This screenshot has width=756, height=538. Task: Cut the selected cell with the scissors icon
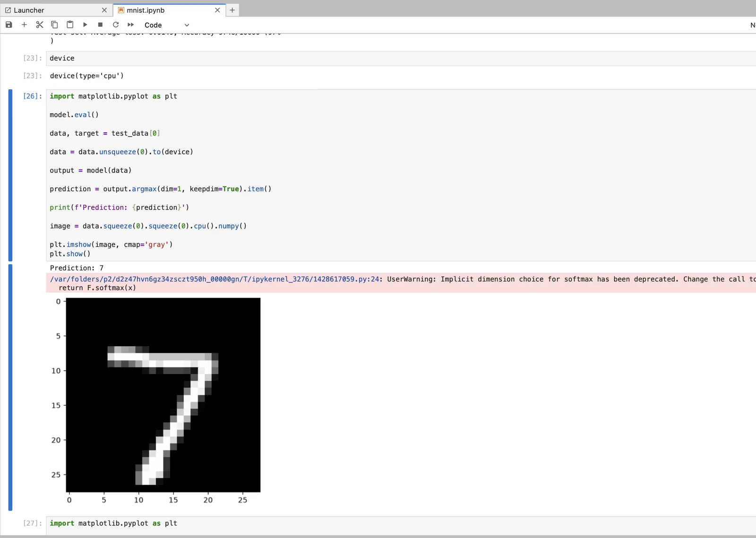pyautogui.click(x=40, y=25)
